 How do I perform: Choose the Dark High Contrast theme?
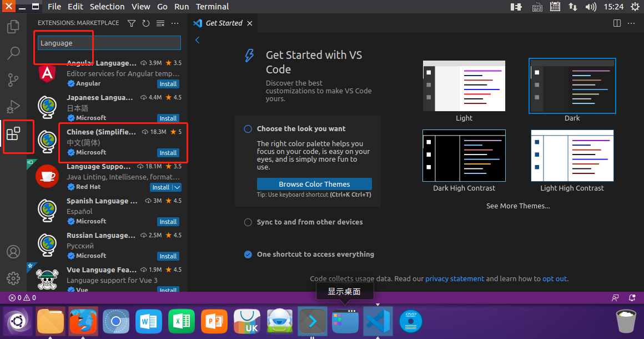(464, 156)
